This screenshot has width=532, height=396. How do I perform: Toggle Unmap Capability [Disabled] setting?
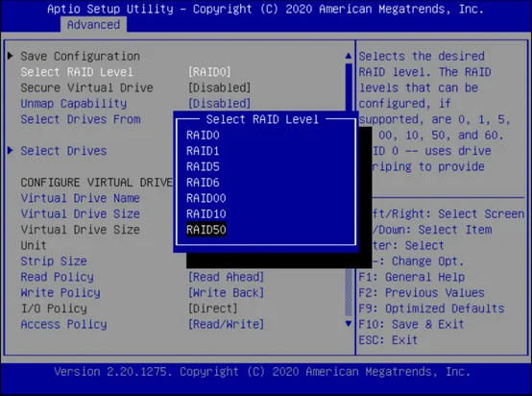point(220,104)
